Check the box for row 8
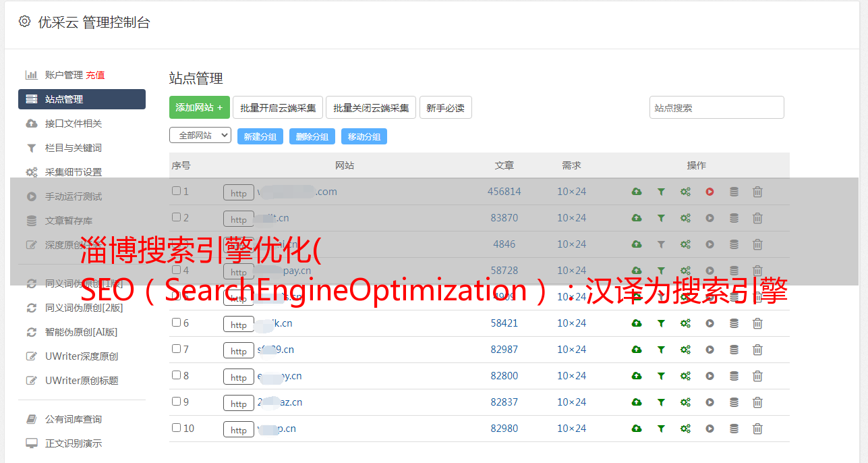Viewport: 868px width, 463px height. pos(176,375)
